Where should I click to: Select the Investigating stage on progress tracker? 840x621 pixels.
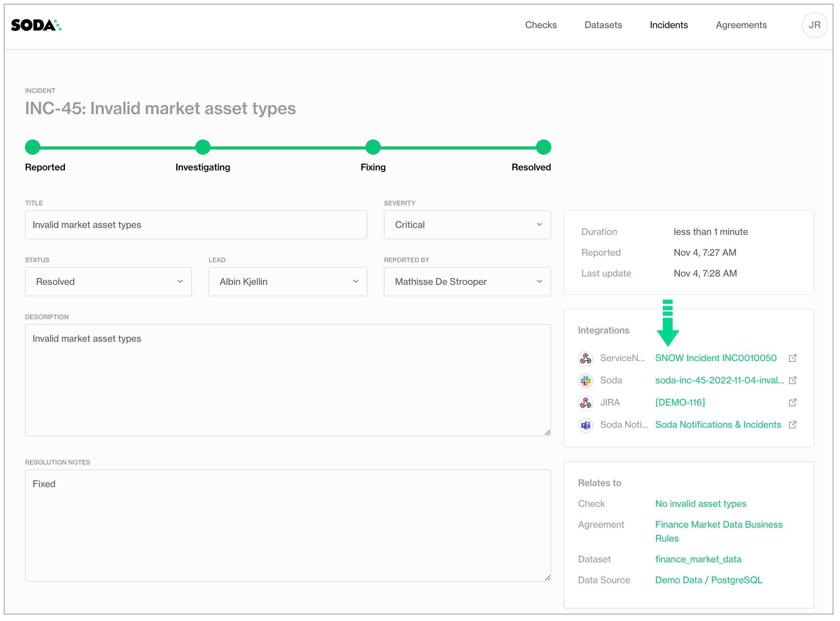click(x=203, y=148)
